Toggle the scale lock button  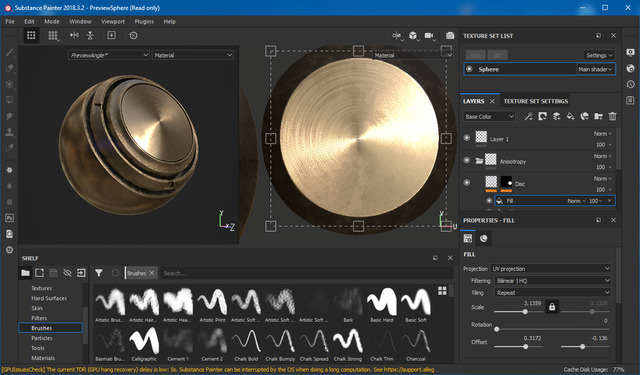(x=552, y=307)
